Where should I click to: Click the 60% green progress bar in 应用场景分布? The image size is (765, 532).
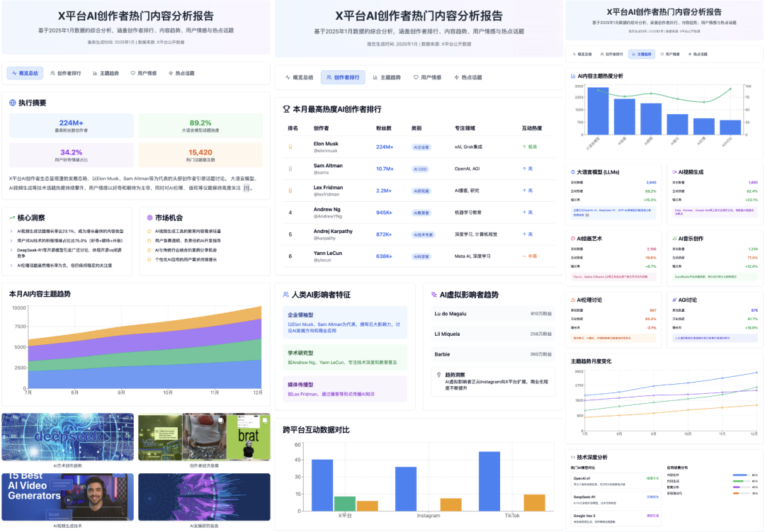click(x=741, y=481)
